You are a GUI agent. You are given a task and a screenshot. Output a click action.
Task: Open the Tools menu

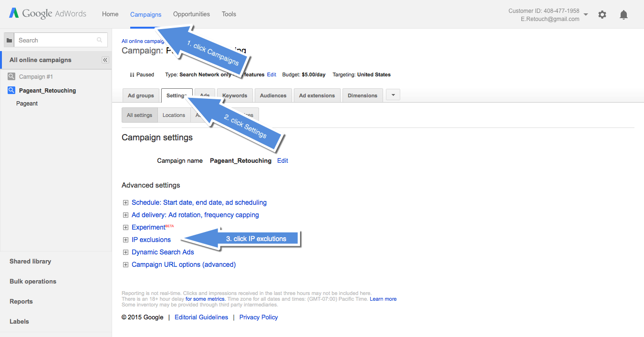(x=229, y=14)
